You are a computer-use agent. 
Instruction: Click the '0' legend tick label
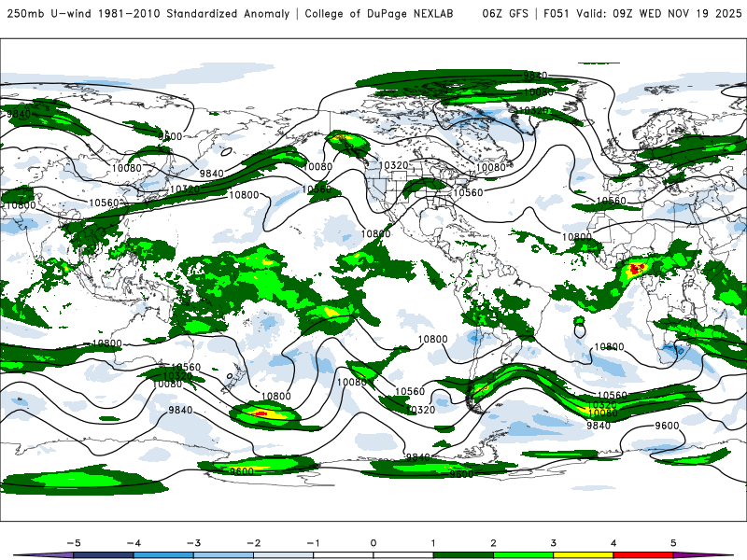tap(373, 543)
